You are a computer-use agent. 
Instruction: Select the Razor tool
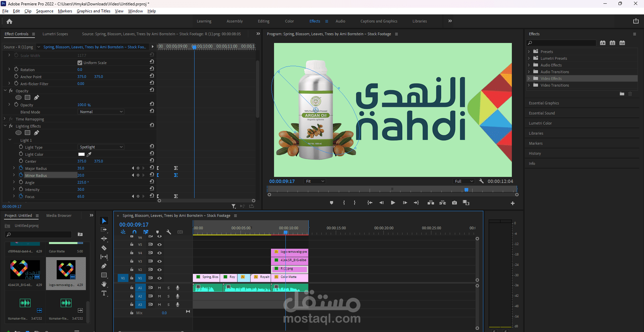104,248
